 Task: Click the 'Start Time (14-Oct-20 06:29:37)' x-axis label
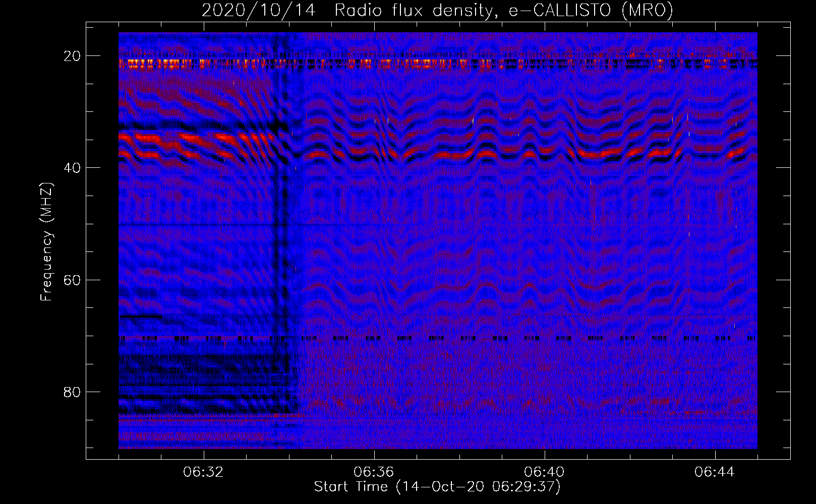tap(437, 487)
